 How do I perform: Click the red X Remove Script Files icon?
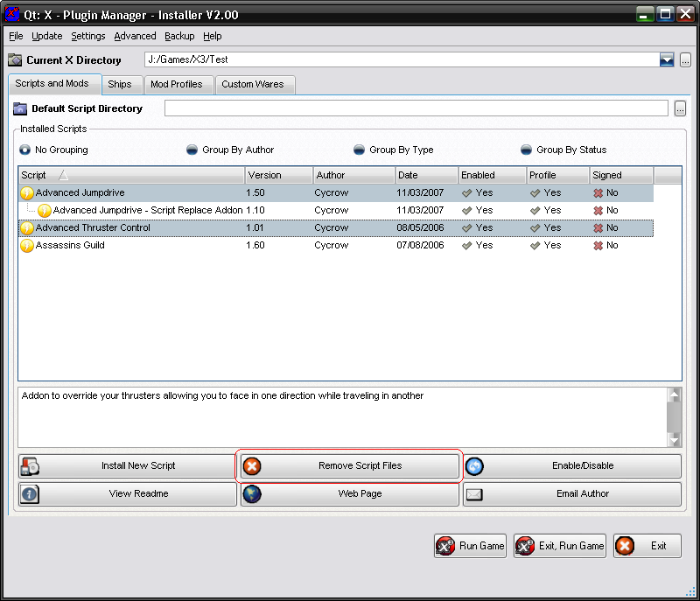(252, 466)
